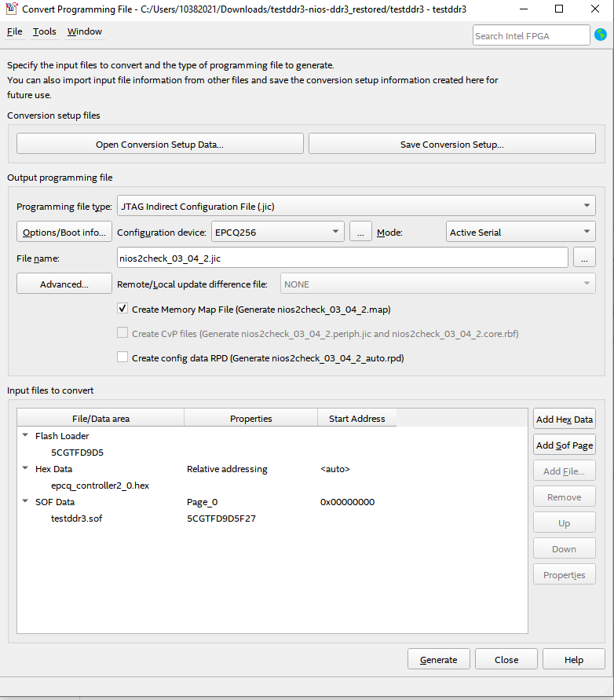Click the Generate button

pyautogui.click(x=439, y=659)
